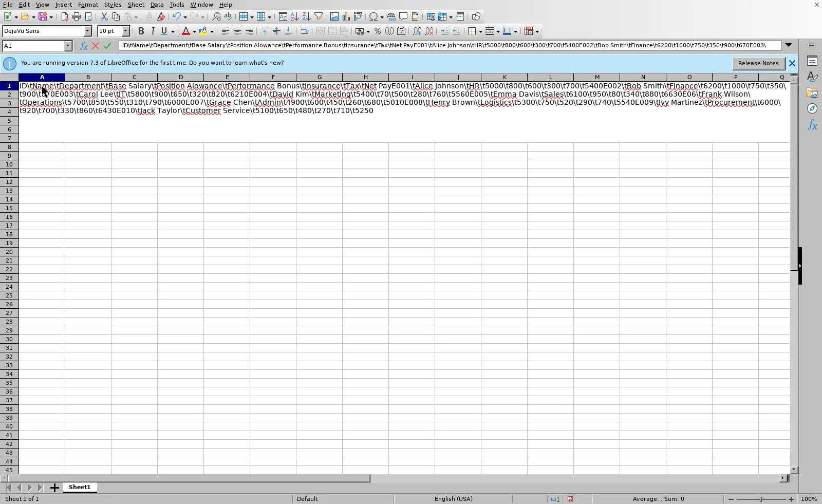Undo the last action
The width and height of the screenshot is (822, 504).
177,16
